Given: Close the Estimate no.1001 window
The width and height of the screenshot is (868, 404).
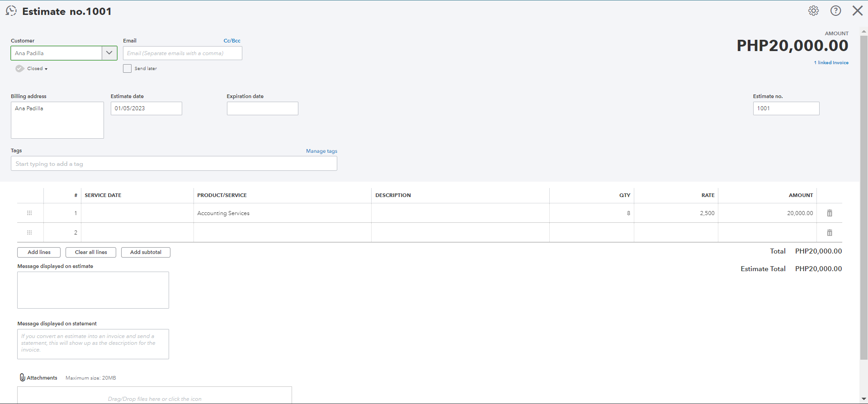Looking at the screenshot, I should 857,11.
